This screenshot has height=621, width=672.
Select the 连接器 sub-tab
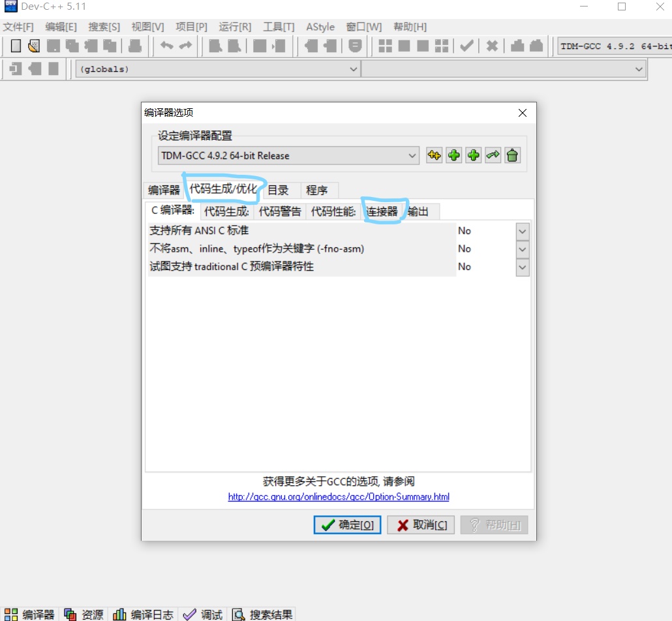click(x=382, y=211)
